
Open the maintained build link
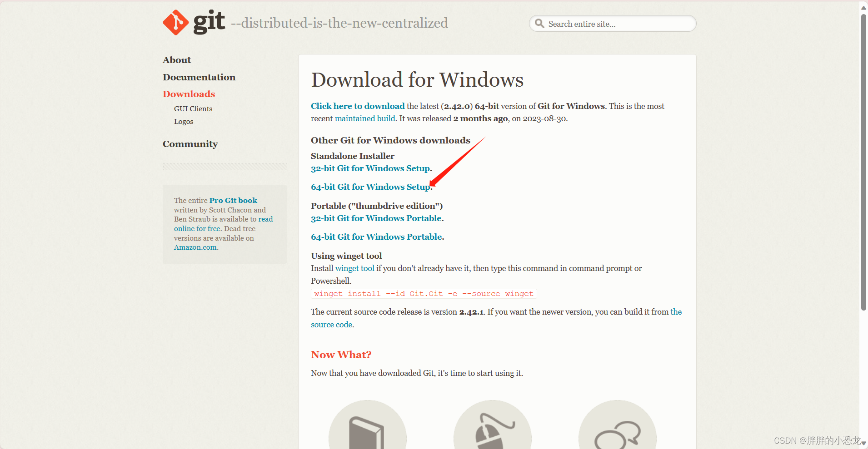[365, 118]
